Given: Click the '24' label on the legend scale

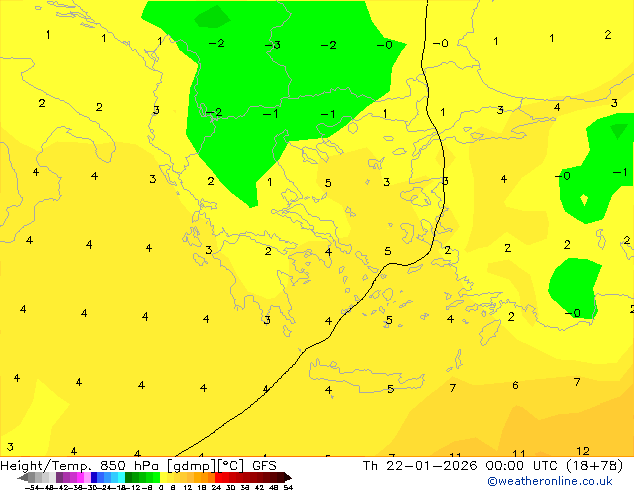Looking at the screenshot, I should [x=216, y=487].
